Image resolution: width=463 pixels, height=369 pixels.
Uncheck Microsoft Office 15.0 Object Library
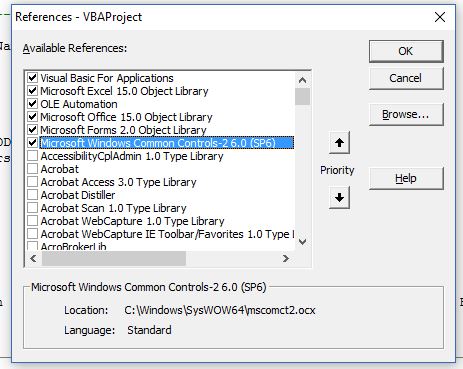click(x=32, y=117)
